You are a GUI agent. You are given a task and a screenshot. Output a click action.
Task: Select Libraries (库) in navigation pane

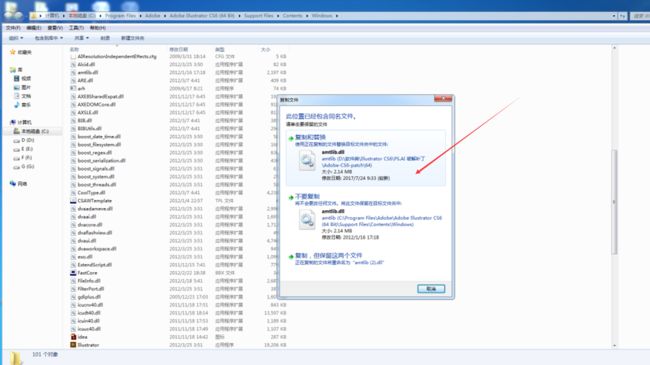[17, 70]
